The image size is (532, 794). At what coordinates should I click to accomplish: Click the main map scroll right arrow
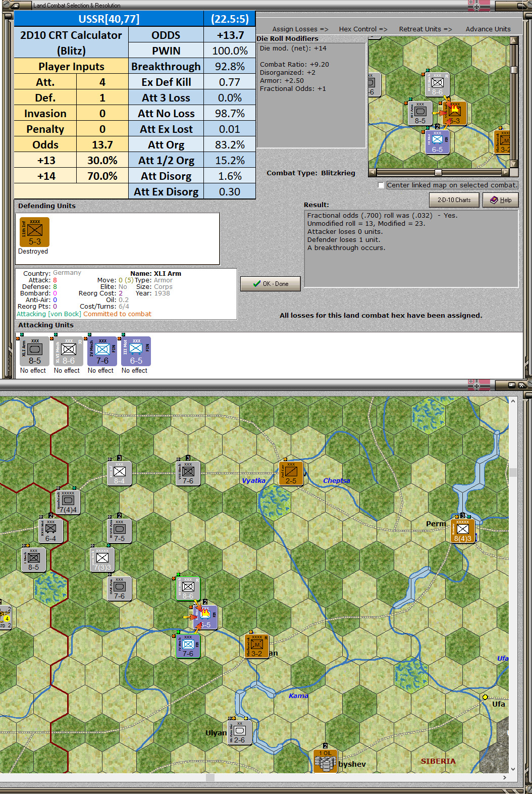click(x=505, y=778)
